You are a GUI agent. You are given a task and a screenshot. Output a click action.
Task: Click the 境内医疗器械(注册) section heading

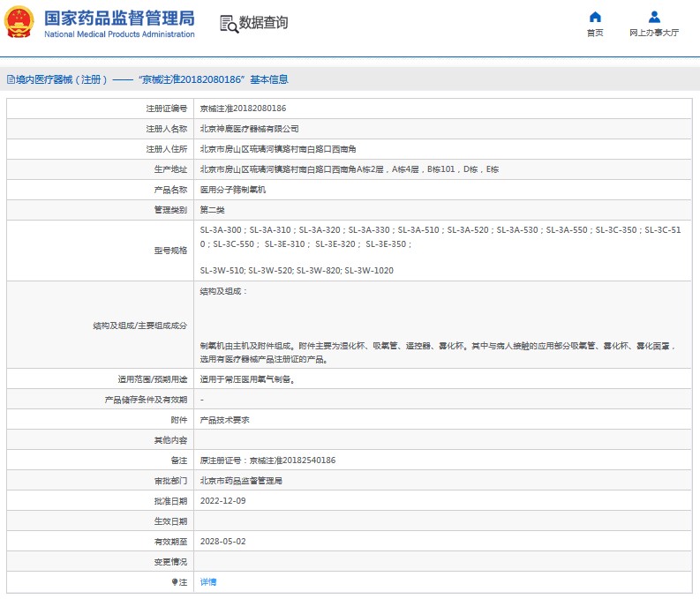click(x=62, y=79)
